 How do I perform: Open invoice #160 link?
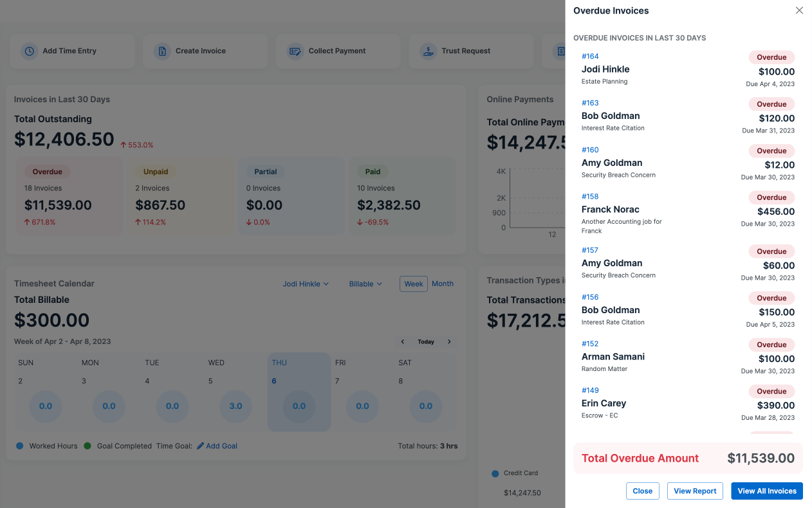pos(590,150)
